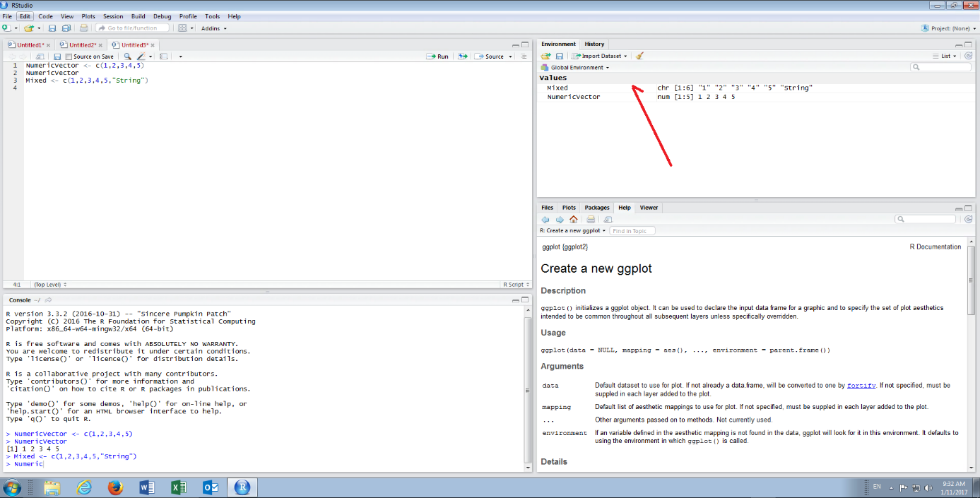Image resolution: width=980 pixels, height=498 pixels.
Task: Open the R Script file type selector
Action: pos(515,285)
